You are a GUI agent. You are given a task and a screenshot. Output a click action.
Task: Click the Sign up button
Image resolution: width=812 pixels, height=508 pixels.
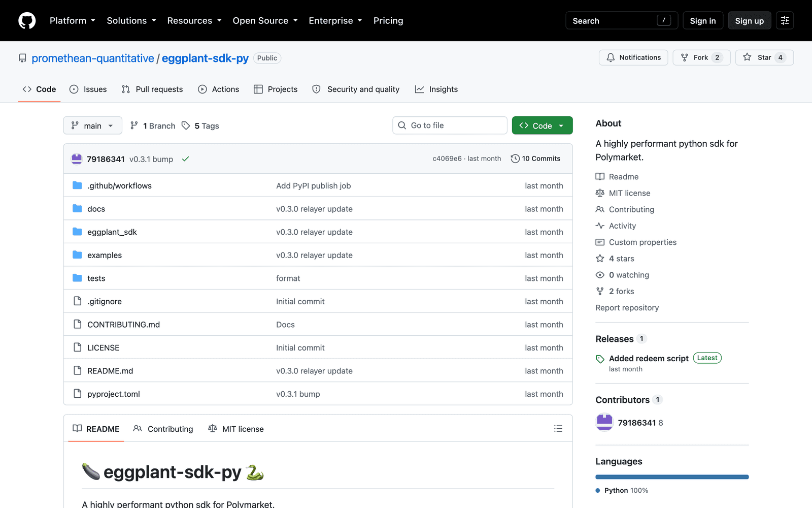coord(750,21)
